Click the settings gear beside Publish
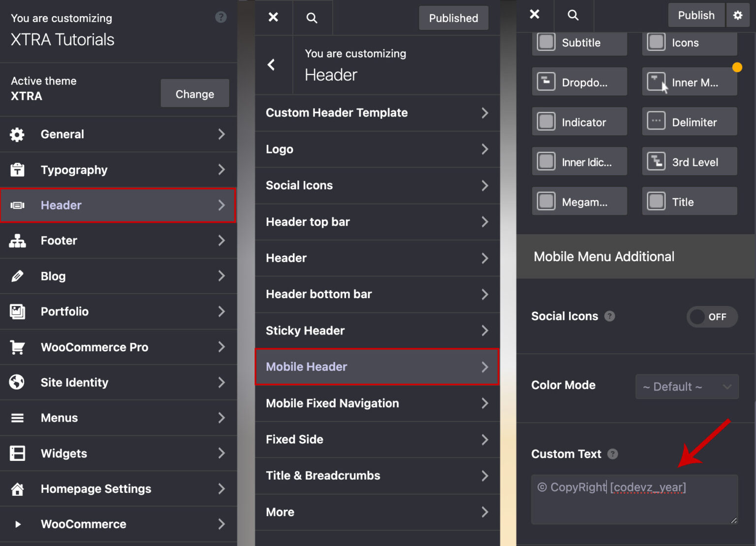 738,15
